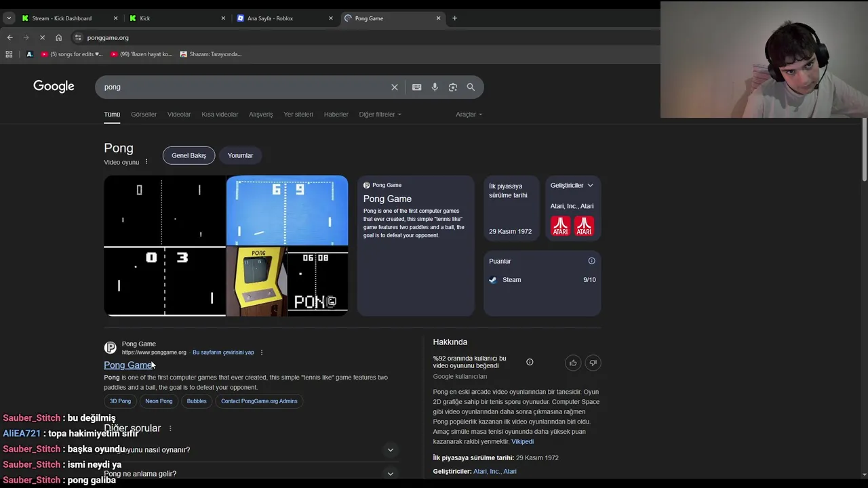Close the Ana Sayfa - Roblox tab

tap(331, 18)
